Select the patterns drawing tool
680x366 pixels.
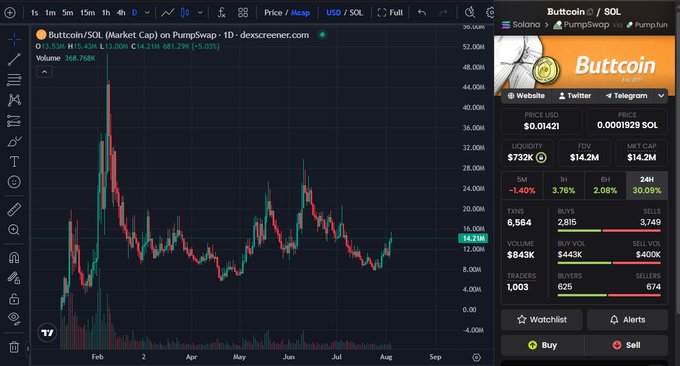point(14,100)
